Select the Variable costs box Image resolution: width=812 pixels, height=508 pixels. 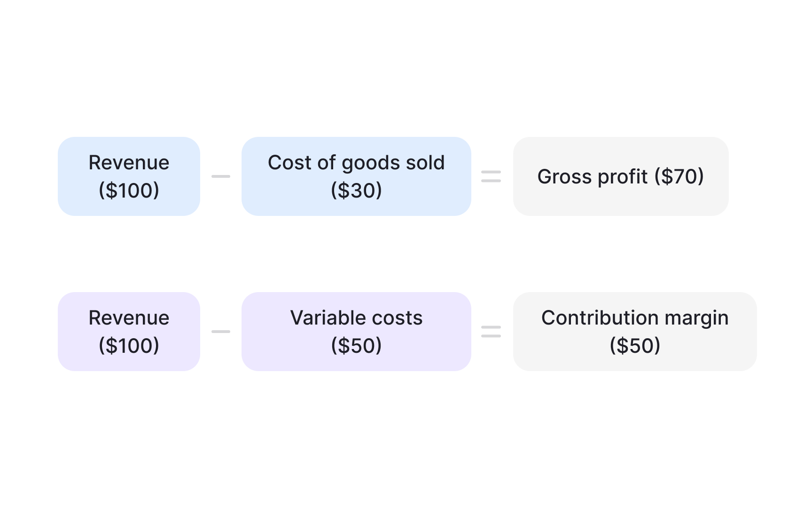click(356, 332)
